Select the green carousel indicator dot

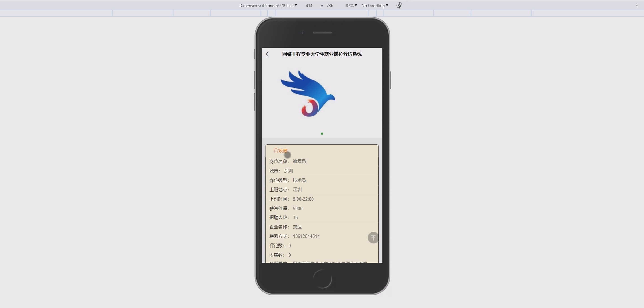(322, 134)
